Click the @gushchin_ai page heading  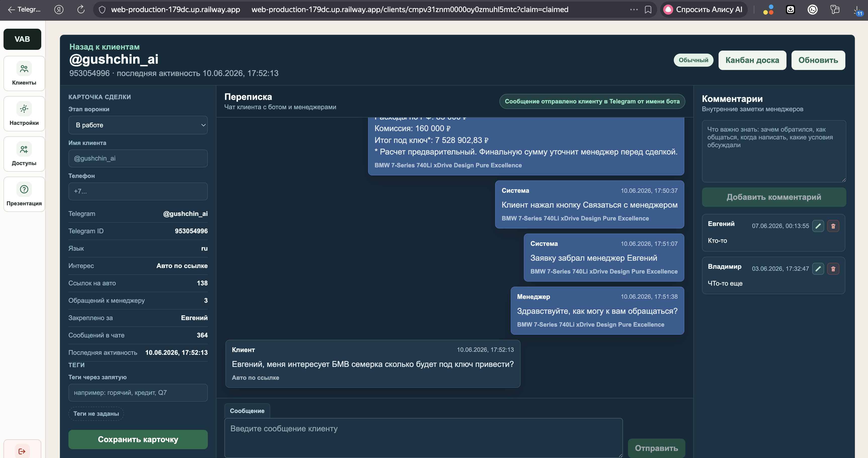coord(113,59)
